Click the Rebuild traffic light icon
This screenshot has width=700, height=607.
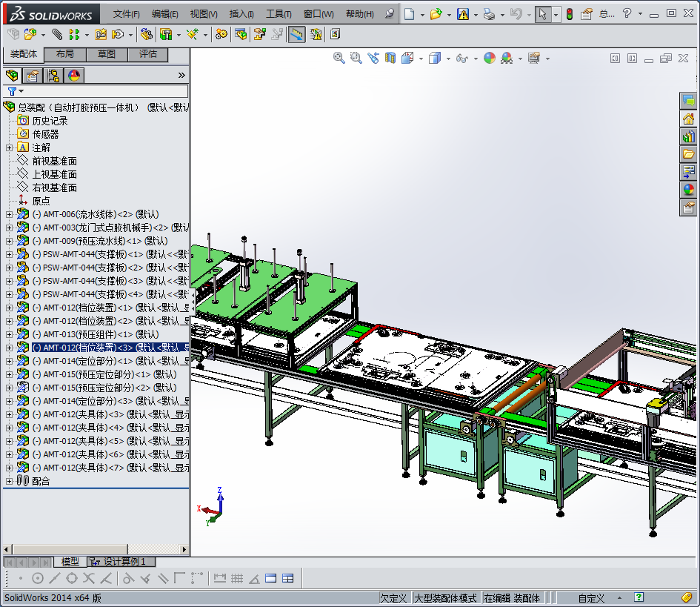pos(569,14)
